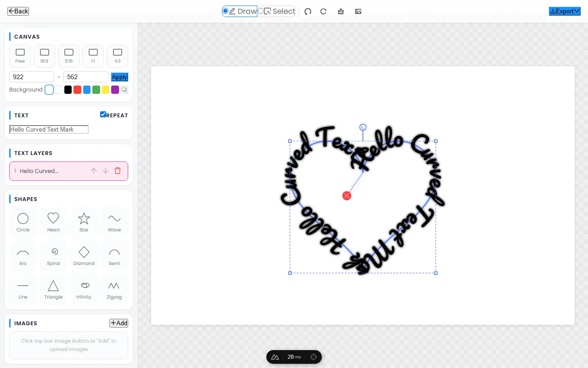Screen dimensions: 588x368
Task: Select red background swatch
Action: [x=78, y=90]
